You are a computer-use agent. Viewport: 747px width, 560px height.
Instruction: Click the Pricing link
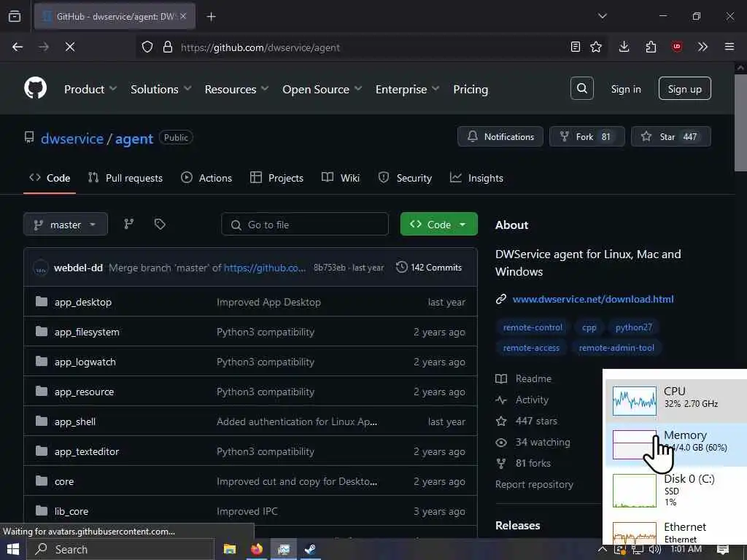pos(471,89)
